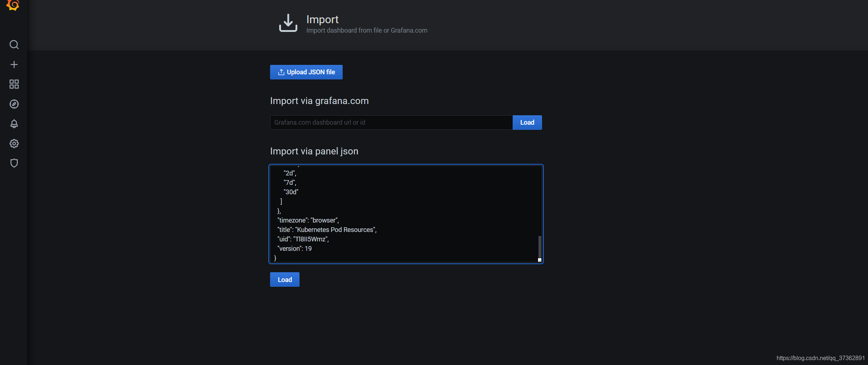
Task: Click the "timezone": "browser" line
Action: coord(308,220)
